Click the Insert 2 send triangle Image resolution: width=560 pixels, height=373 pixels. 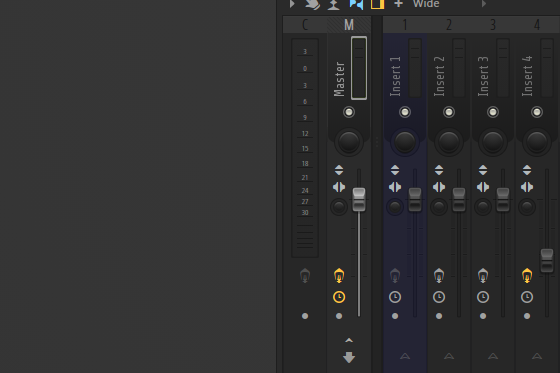[x=449, y=356]
